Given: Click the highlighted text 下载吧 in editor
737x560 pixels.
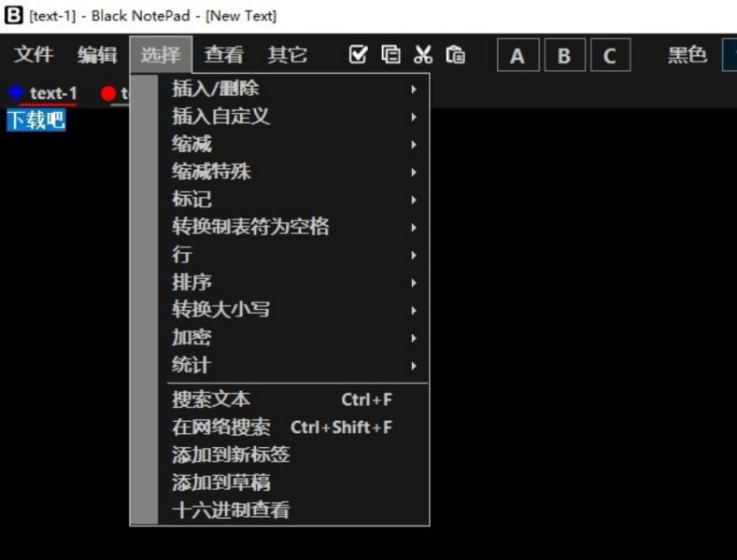Looking at the screenshot, I should pyautogui.click(x=36, y=120).
